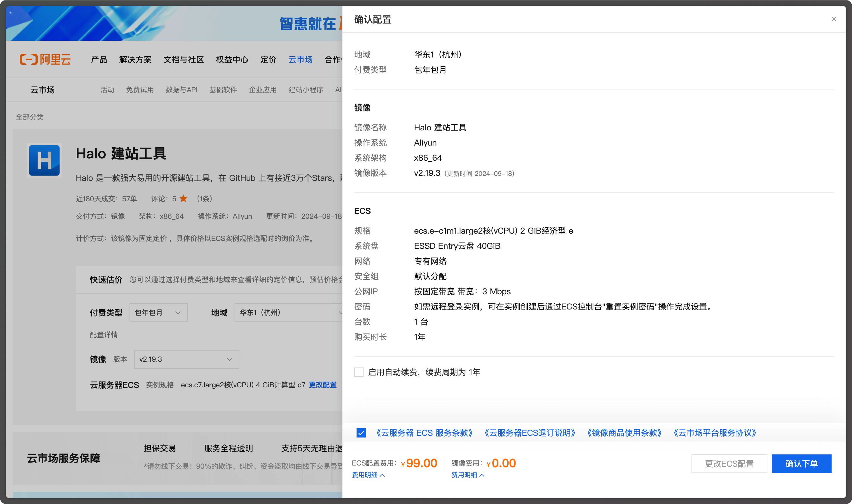Switch to the 免费试用 tab
This screenshot has width=852, height=504.
pos(140,89)
